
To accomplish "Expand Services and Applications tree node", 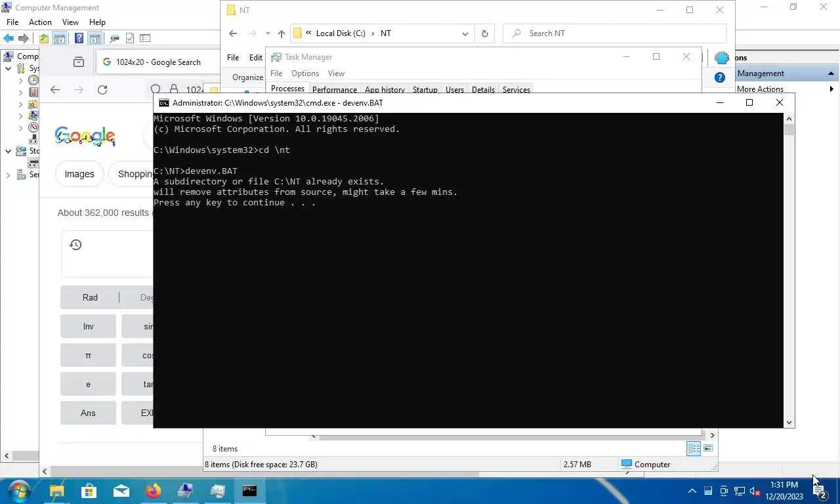I will click(x=8, y=175).
